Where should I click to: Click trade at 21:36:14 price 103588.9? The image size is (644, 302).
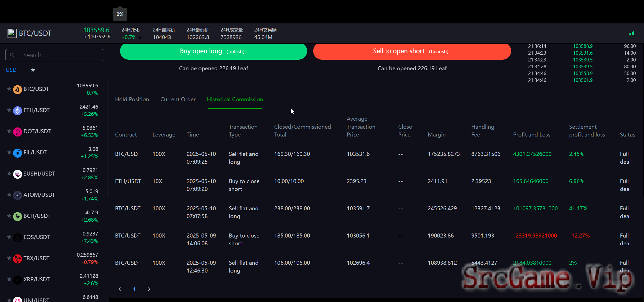click(583, 46)
